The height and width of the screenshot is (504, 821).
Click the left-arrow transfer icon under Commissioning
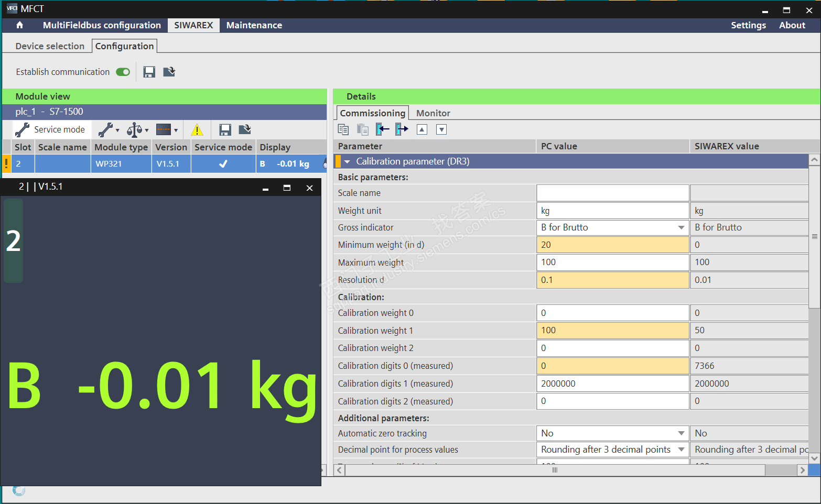[x=383, y=129]
